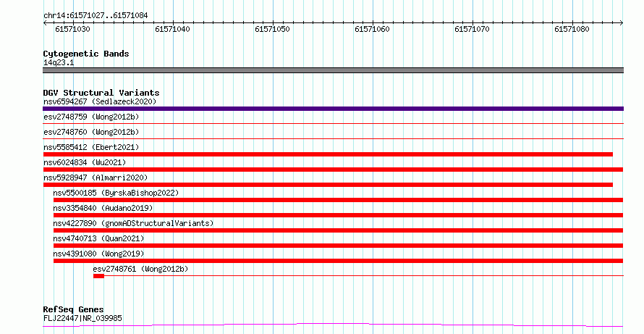Click the left arrow end of ruler
644x334 pixels.
point(45,23)
